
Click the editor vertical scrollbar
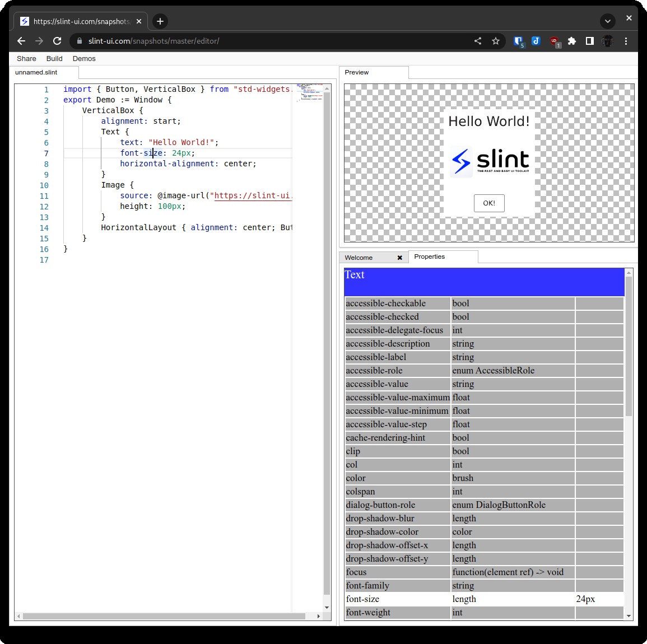pos(327,342)
